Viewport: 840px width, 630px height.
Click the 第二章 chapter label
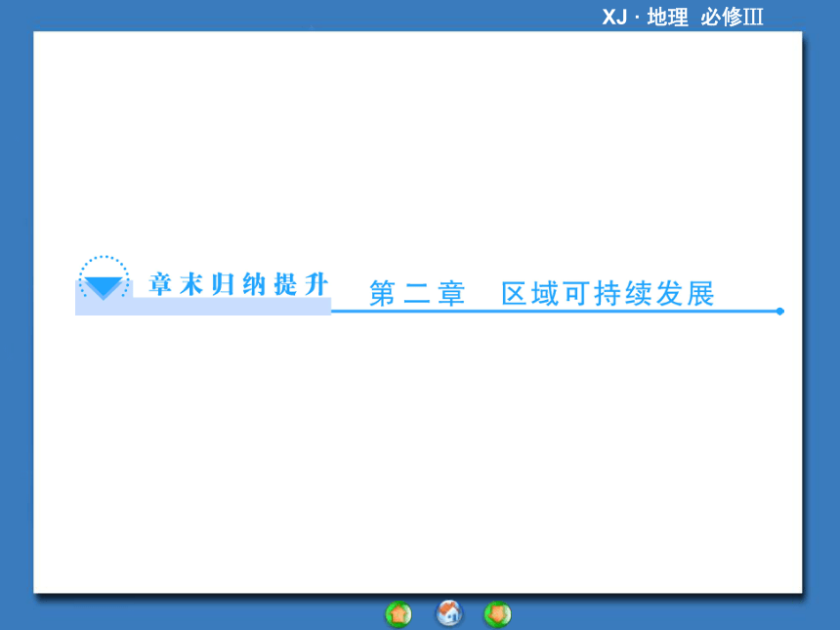(x=417, y=294)
